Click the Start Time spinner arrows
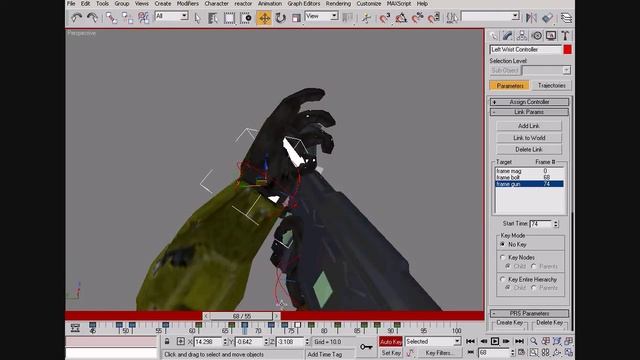 tap(556, 224)
